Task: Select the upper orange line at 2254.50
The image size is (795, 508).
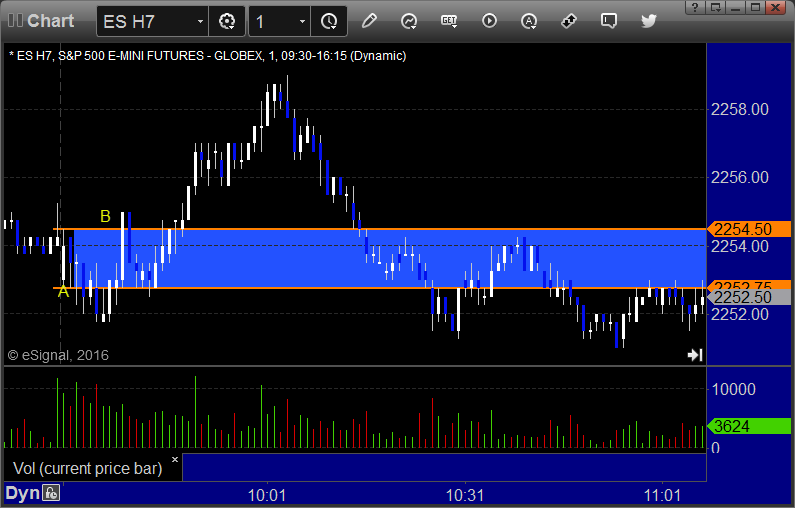Action: [380, 229]
